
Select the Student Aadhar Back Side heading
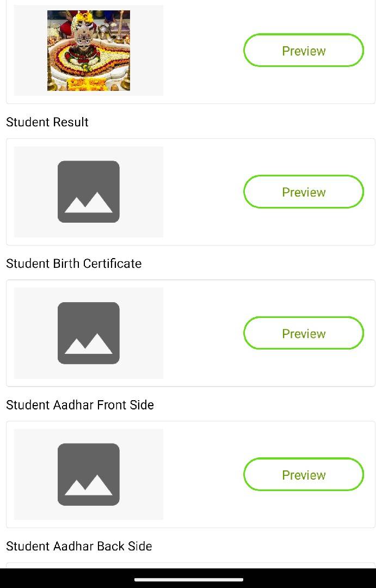tap(79, 546)
